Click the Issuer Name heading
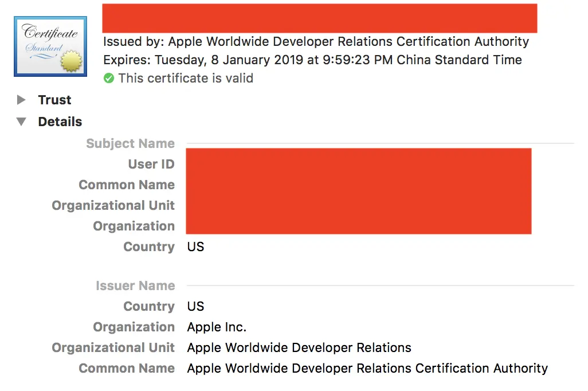 click(x=135, y=286)
